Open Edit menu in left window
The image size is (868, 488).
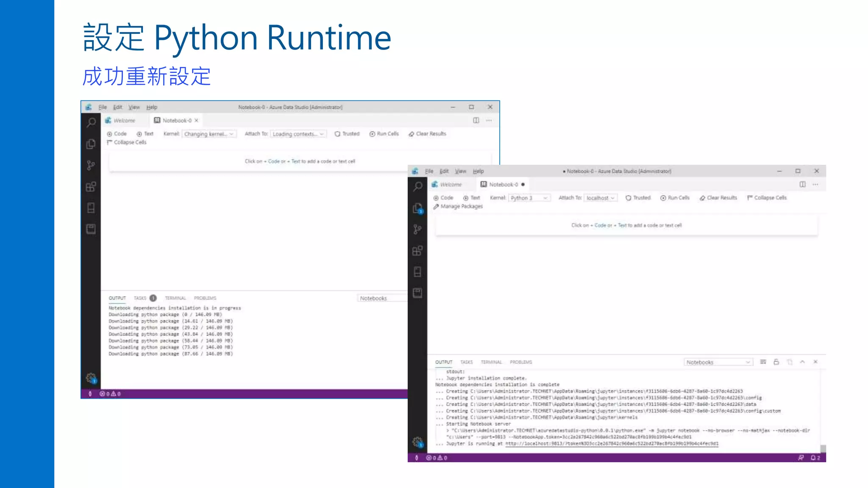[x=117, y=107]
